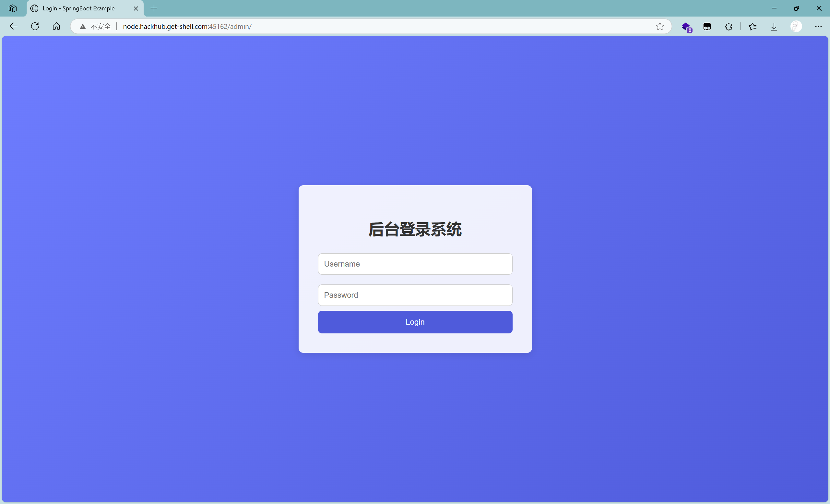Viewport: 830px width, 504px height.
Task: Click the address bar URL
Action: tap(187, 26)
